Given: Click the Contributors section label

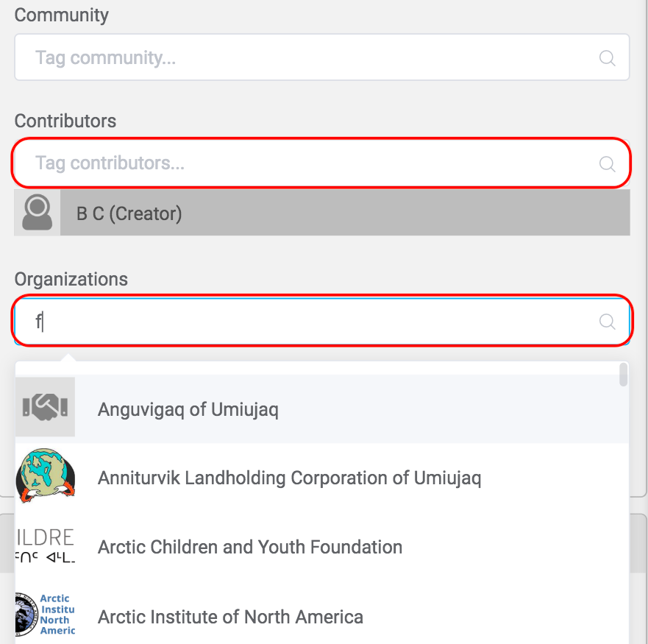Looking at the screenshot, I should coord(65,121).
